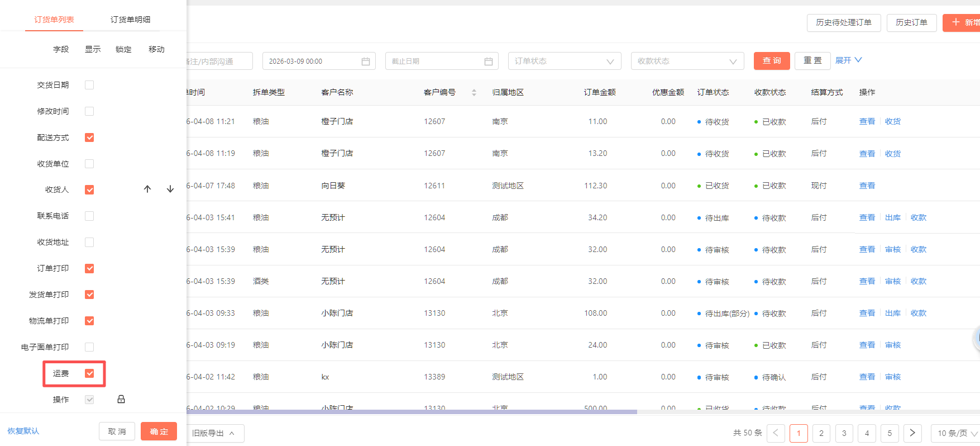This screenshot has height=446, width=980.
Task: Click 收货 link for 11.00 order
Action: pyautogui.click(x=893, y=121)
